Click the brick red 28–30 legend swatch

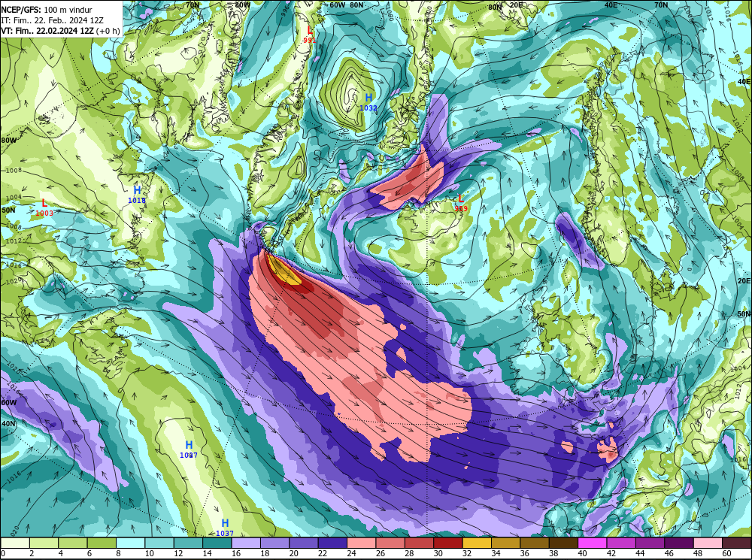419,543
